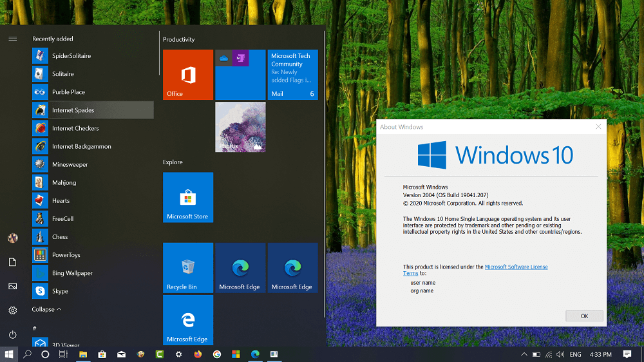The width and height of the screenshot is (644, 362).
Task: Open the Action Center notifications icon
Action: (627, 354)
